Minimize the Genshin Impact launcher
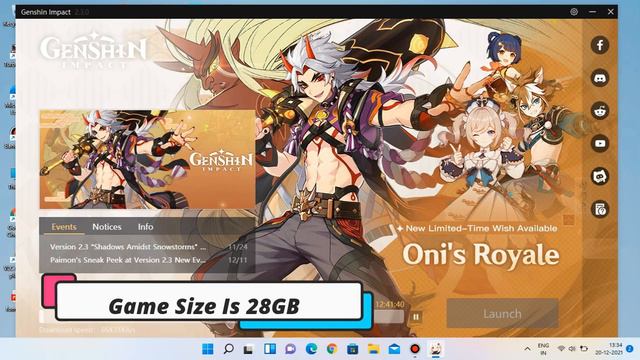 point(593,12)
